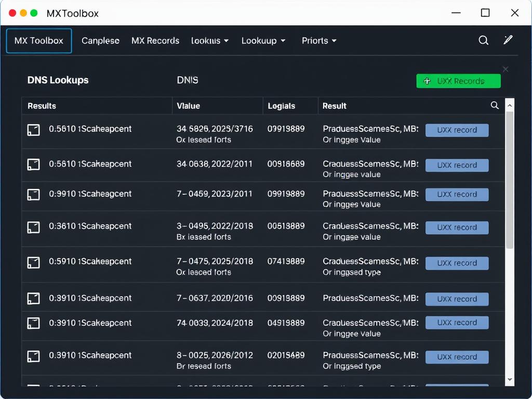Click UXX record button for 7– 0475, 2025/2018 row
Viewport: 532px width, 399px height.
coord(457,263)
